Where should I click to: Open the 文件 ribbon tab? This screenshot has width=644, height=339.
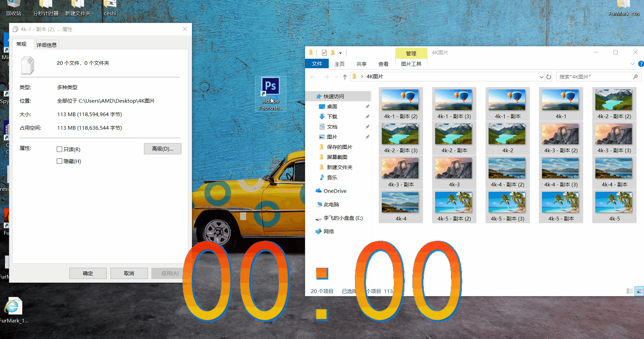(317, 64)
